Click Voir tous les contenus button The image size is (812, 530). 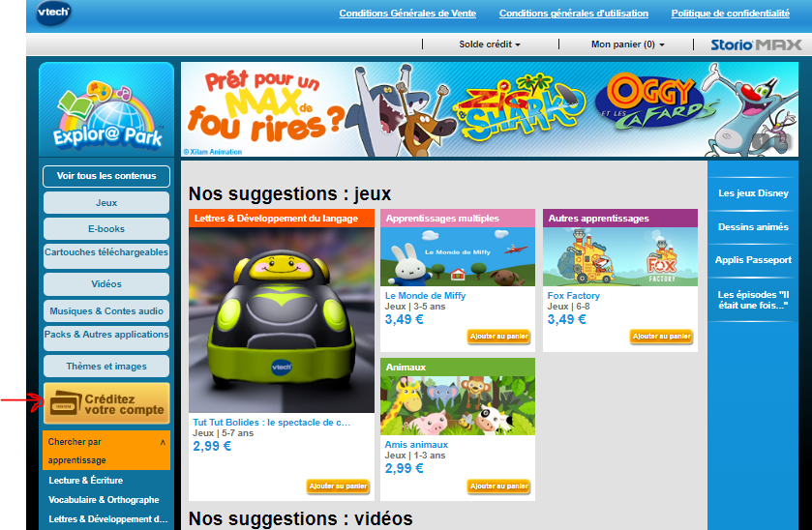(x=106, y=176)
